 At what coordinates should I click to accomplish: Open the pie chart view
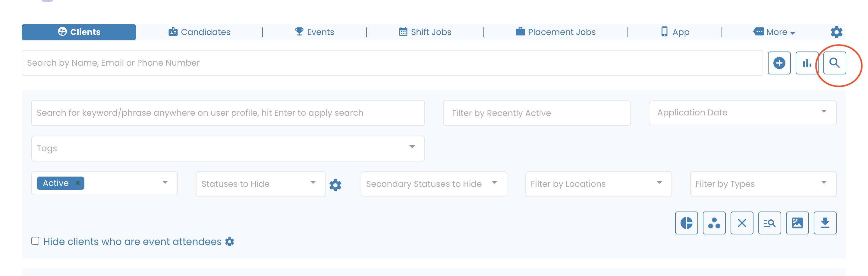pyautogui.click(x=686, y=223)
